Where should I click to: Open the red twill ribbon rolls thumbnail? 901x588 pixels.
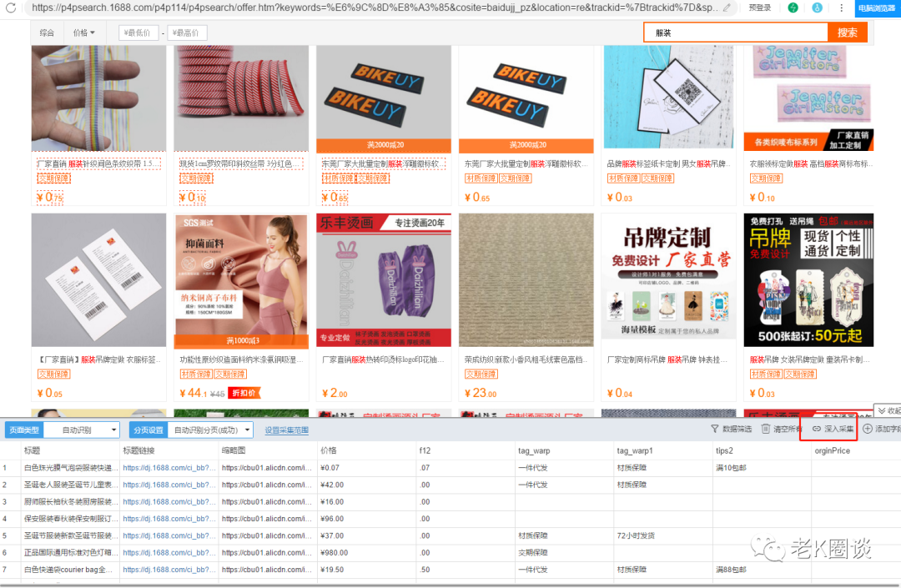tap(241, 98)
